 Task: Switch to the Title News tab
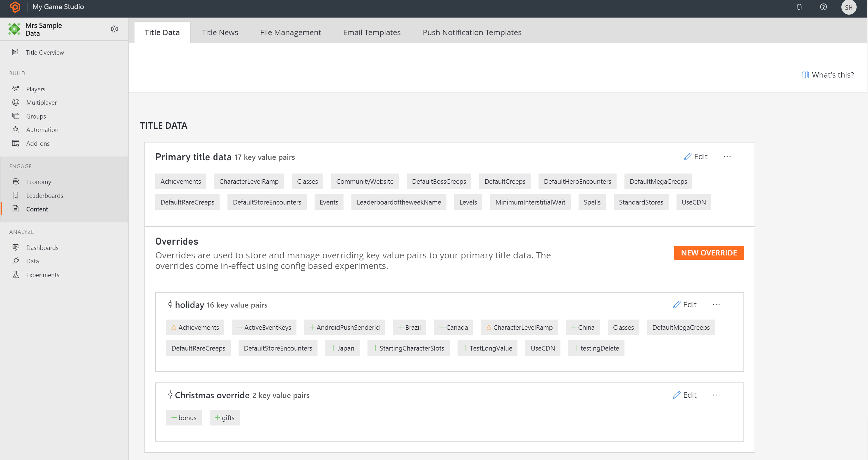click(220, 32)
